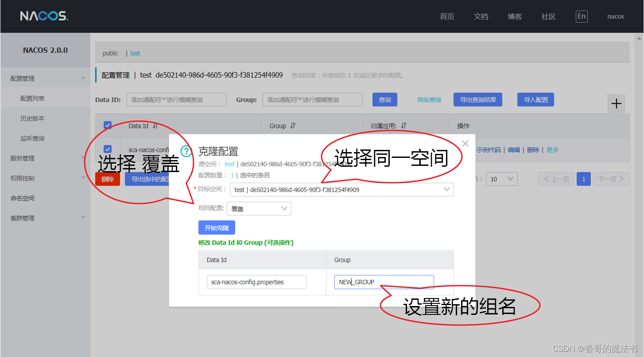
Task: Click the red 删除 button
Action: click(x=108, y=179)
